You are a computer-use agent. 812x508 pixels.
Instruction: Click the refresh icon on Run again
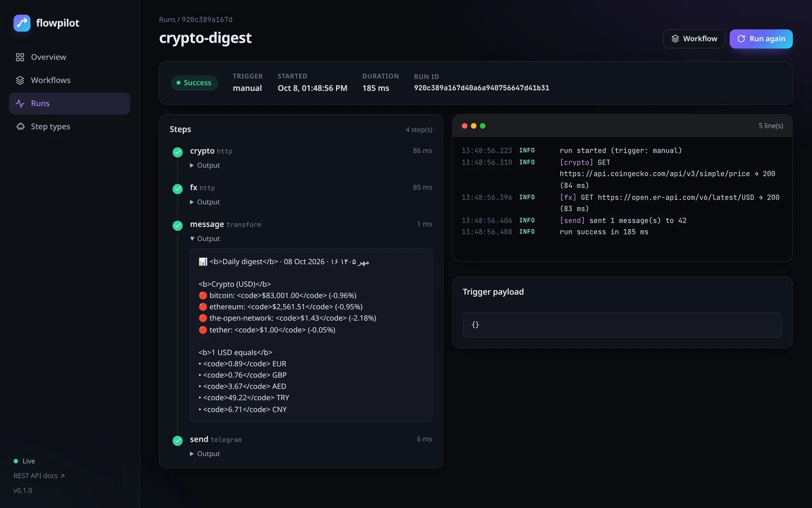coord(741,39)
